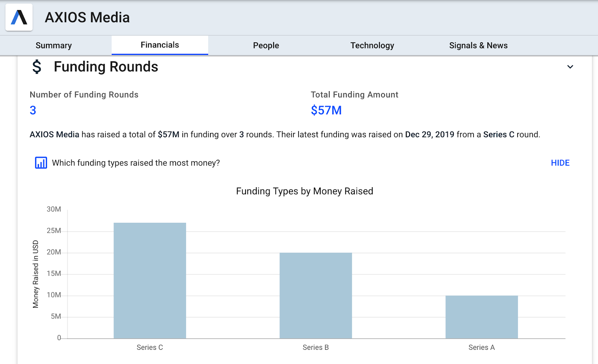The width and height of the screenshot is (598, 364).
Task: Click the Total Funding Amount label
Action: (x=354, y=95)
